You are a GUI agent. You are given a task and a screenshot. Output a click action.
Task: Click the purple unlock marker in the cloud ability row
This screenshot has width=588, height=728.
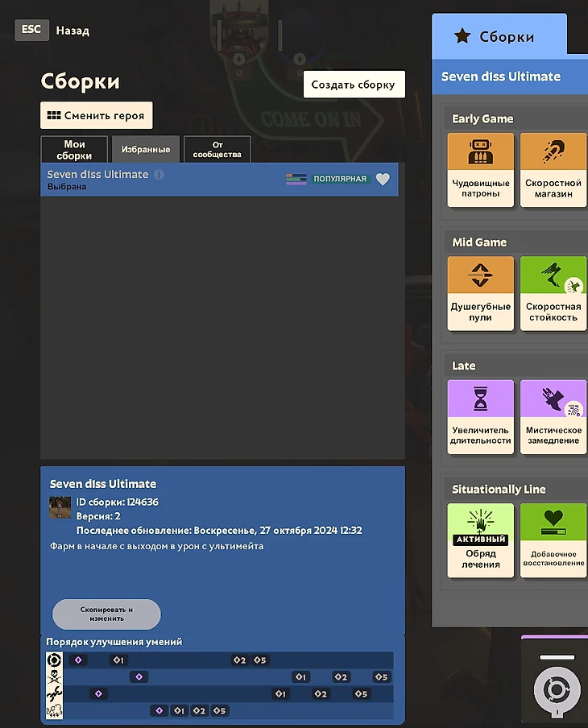point(159,710)
